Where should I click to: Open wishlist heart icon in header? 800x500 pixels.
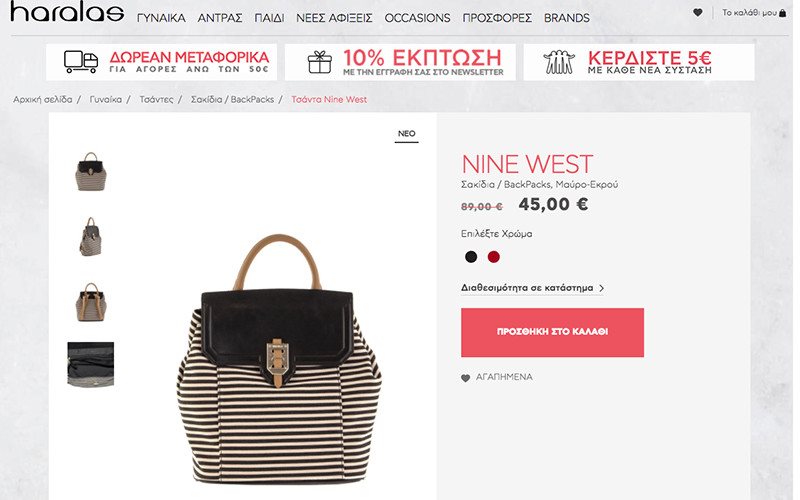[697, 12]
